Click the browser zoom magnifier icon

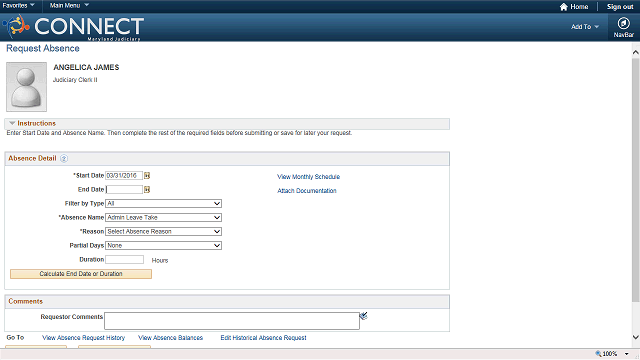pos(598,353)
